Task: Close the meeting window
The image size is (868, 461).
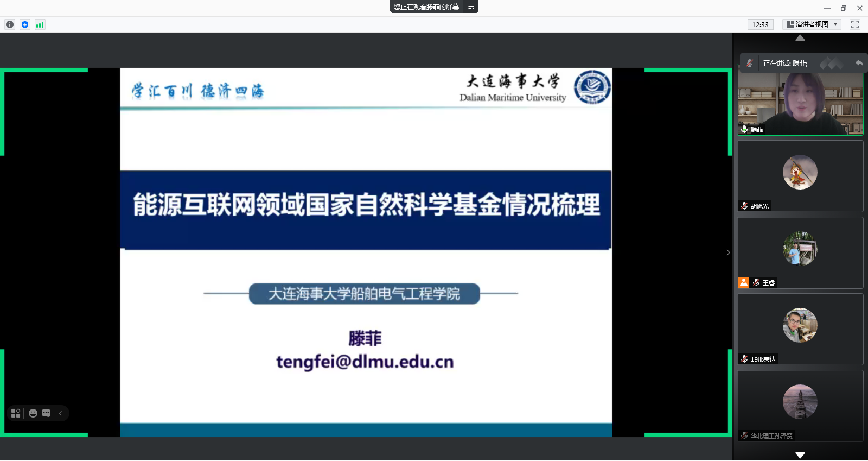Action: tap(860, 8)
